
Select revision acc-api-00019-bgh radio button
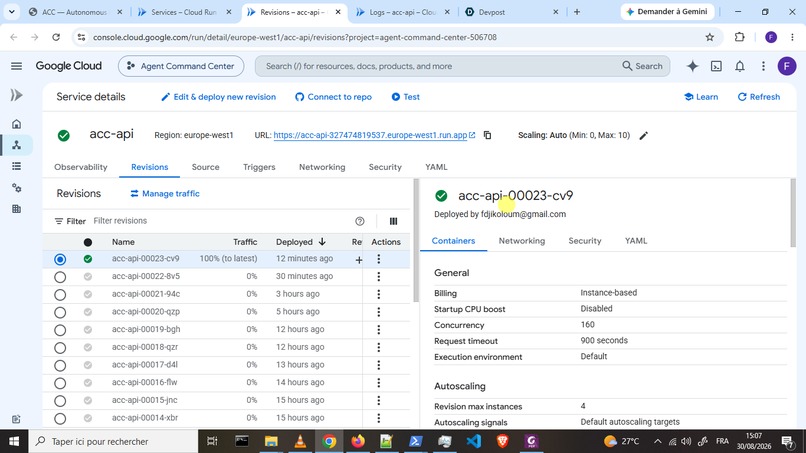[60, 330]
